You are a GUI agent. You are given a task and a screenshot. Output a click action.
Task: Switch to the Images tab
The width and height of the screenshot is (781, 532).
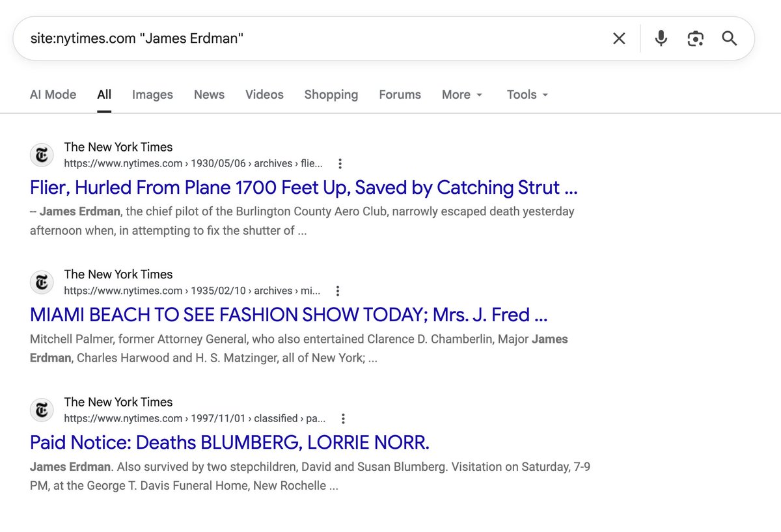pyautogui.click(x=152, y=94)
